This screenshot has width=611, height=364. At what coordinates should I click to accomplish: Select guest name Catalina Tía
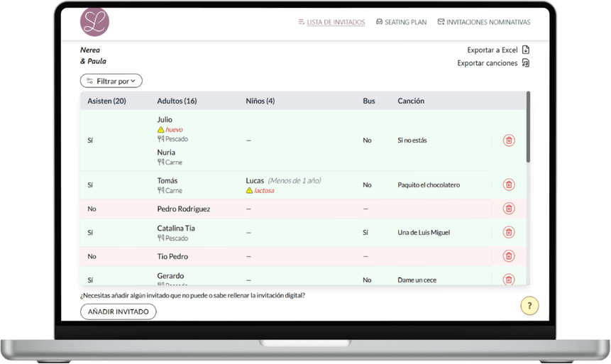(x=176, y=228)
